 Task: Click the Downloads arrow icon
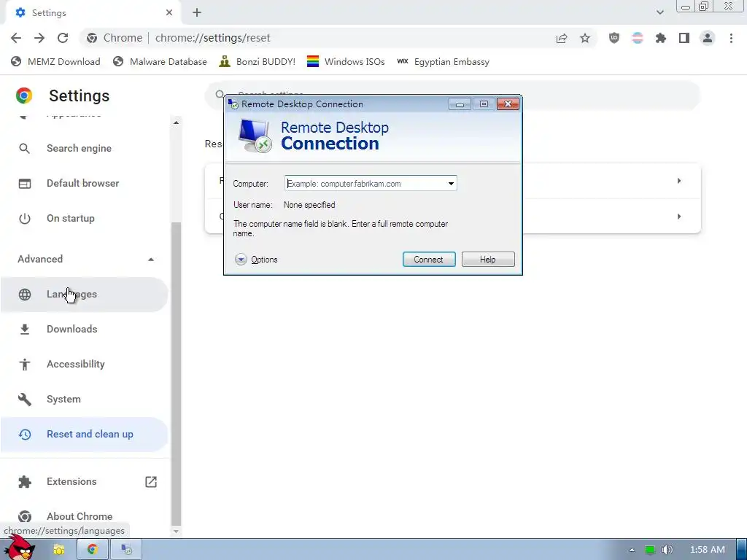point(25,329)
